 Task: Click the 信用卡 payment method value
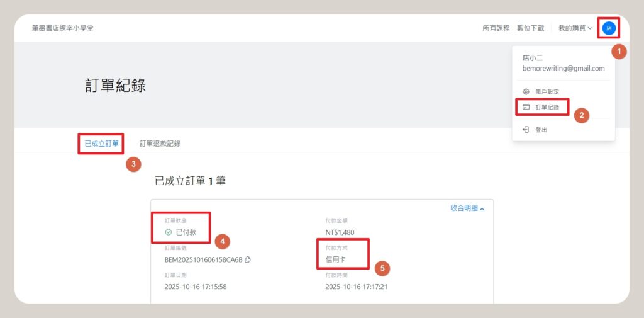tap(336, 259)
